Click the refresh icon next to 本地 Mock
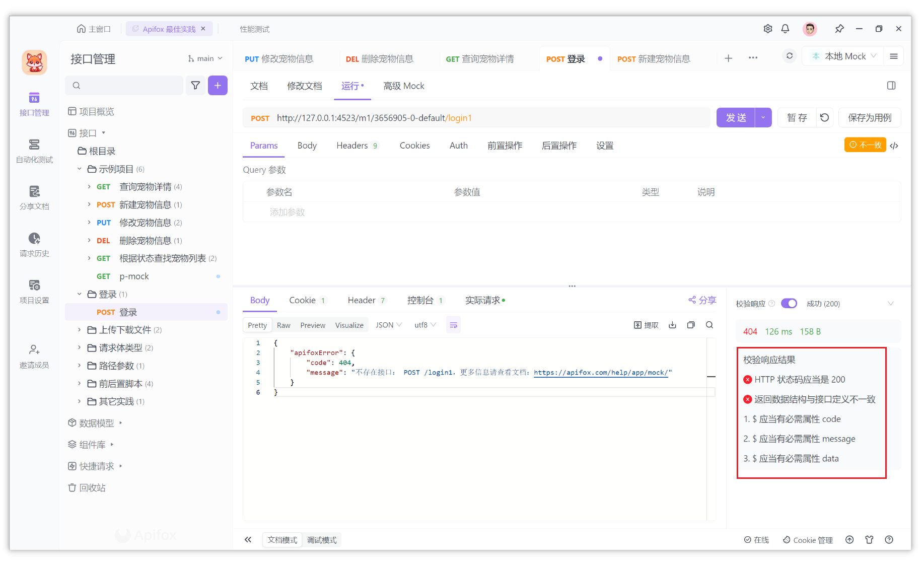Image resolution: width=924 pixels, height=567 pixels. [789, 56]
